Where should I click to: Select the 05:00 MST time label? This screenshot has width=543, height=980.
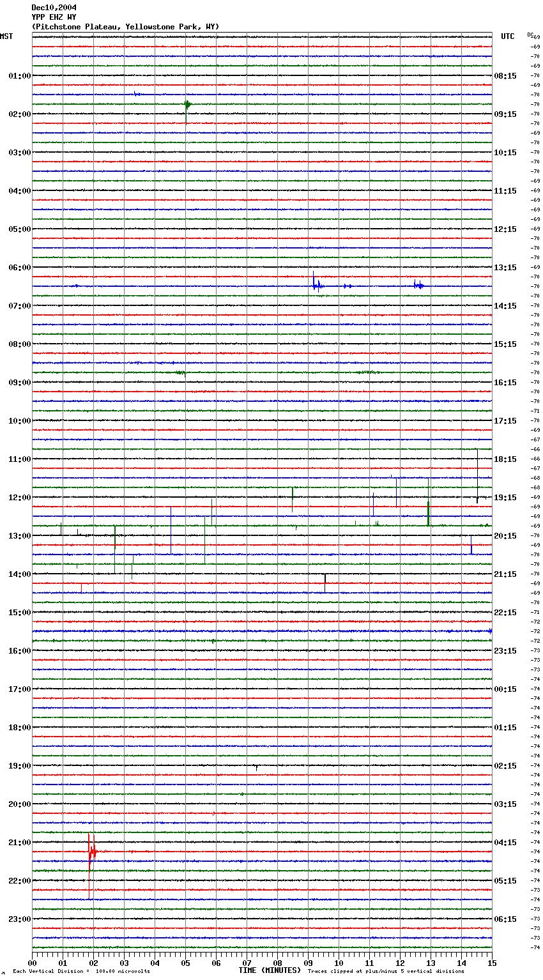[20, 229]
